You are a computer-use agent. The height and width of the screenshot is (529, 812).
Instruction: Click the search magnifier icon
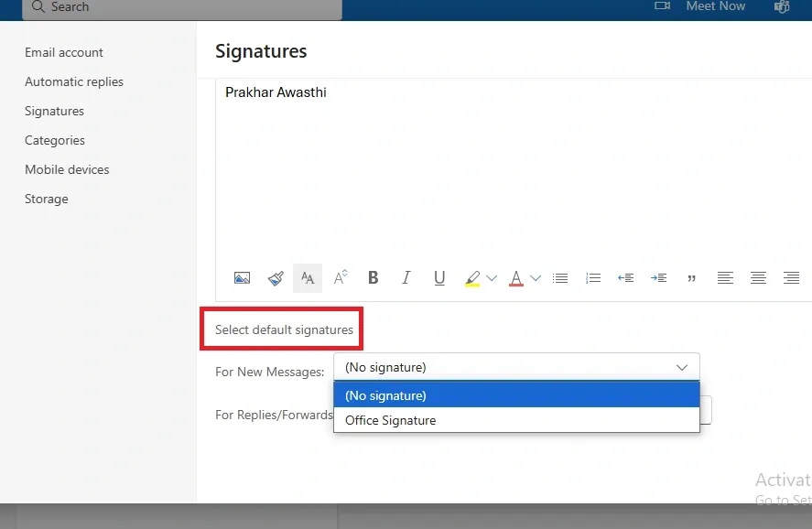38,6
